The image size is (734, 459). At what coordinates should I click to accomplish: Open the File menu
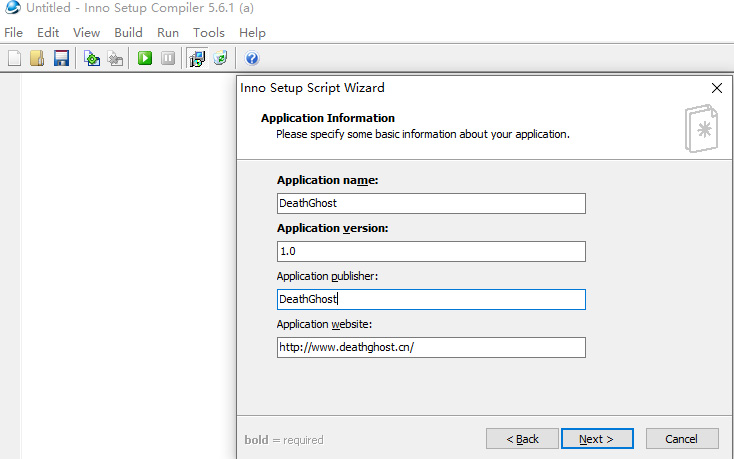click(13, 33)
